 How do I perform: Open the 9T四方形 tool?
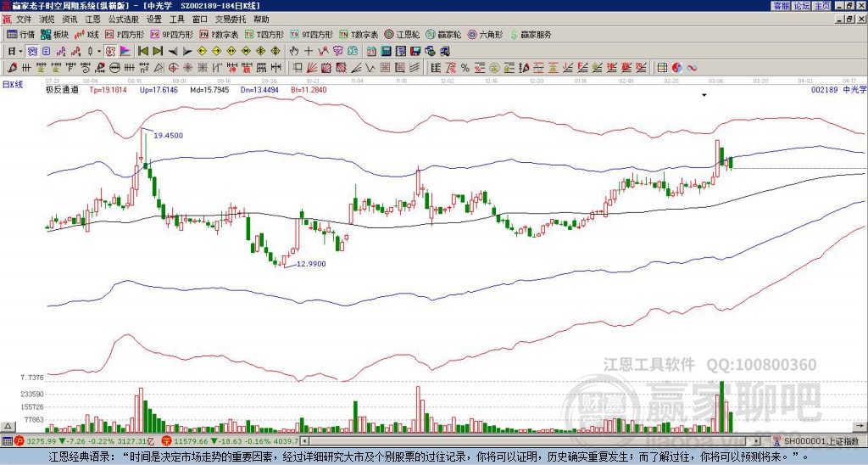(311, 34)
